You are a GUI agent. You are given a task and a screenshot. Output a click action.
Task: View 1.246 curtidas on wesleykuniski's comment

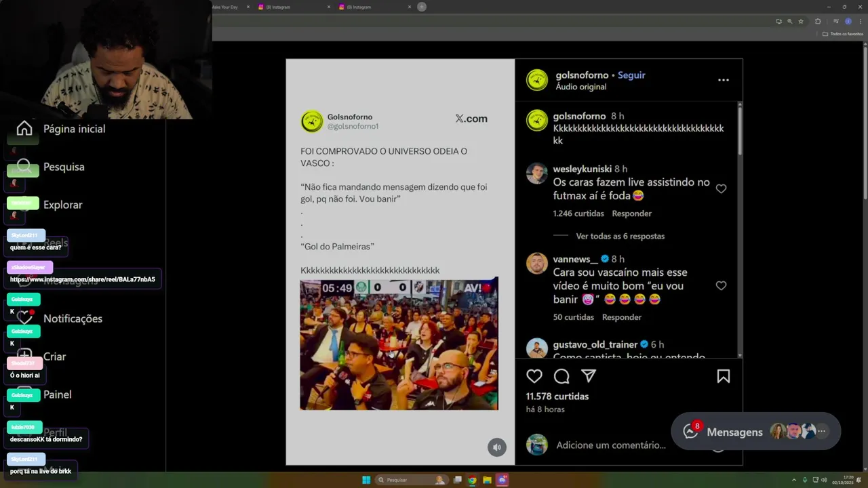click(x=578, y=213)
